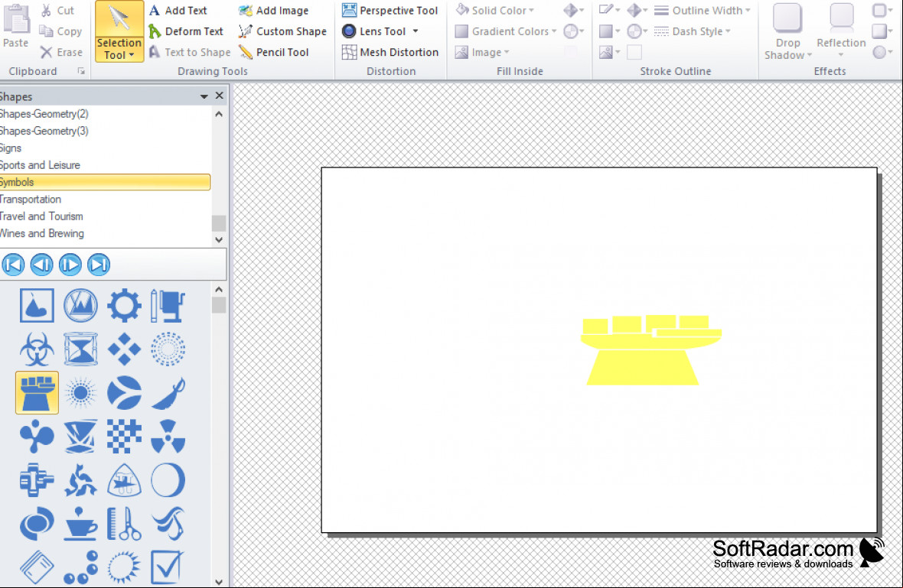Choose the Deform Text tool
Image resolution: width=903 pixels, height=588 pixels.
tap(186, 31)
